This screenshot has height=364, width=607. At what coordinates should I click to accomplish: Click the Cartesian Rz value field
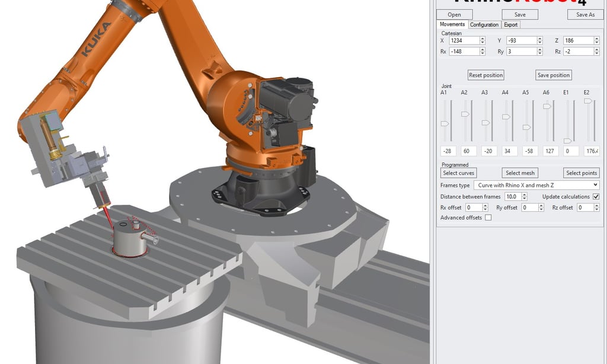[x=579, y=51]
